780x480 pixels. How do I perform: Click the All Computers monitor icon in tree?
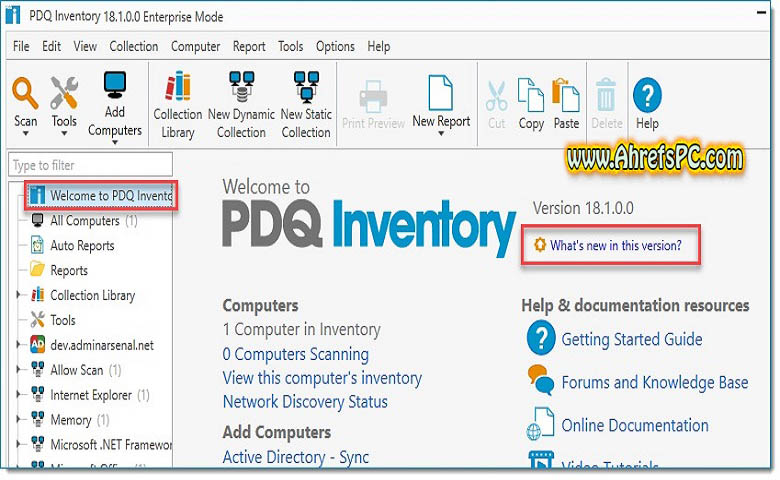tap(37, 220)
